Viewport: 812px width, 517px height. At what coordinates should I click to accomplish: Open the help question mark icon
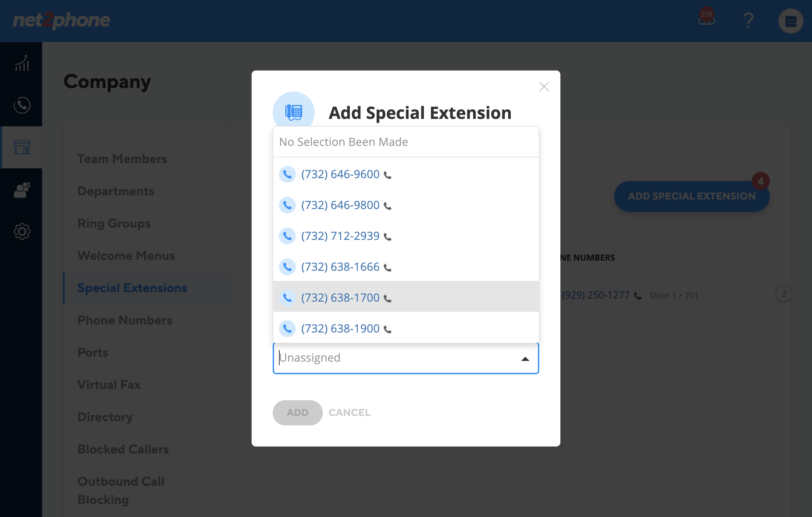[748, 21]
